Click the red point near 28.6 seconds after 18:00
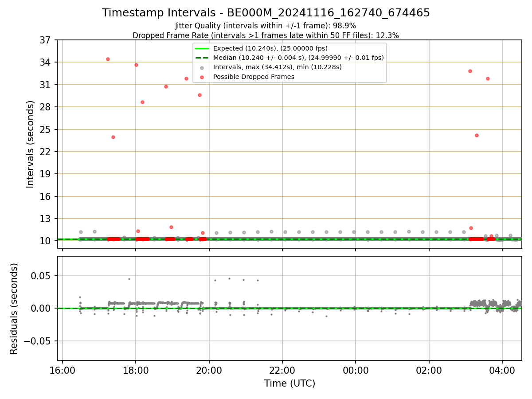Viewport: 532px width, 399px height. pyautogui.click(x=142, y=102)
